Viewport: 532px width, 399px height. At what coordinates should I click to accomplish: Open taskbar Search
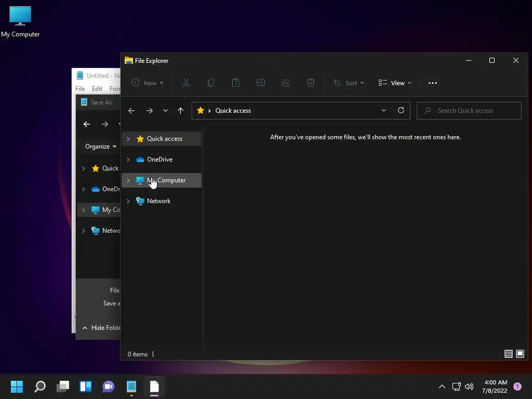coord(40,387)
